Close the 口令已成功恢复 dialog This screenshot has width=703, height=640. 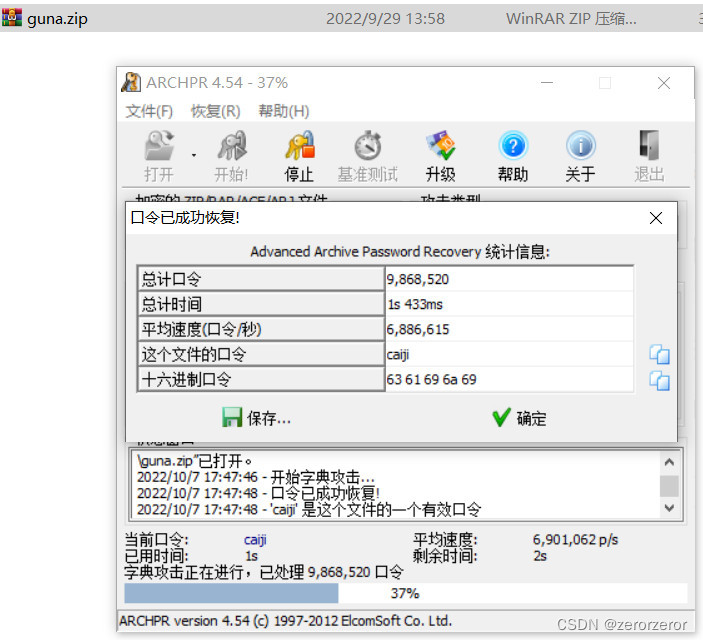pos(656,218)
